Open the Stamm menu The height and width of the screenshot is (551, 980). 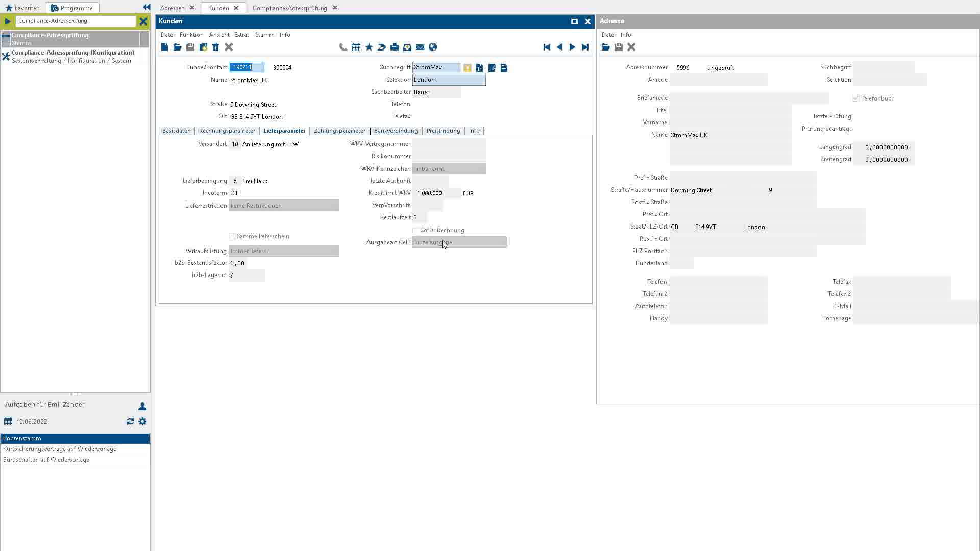[264, 35]
